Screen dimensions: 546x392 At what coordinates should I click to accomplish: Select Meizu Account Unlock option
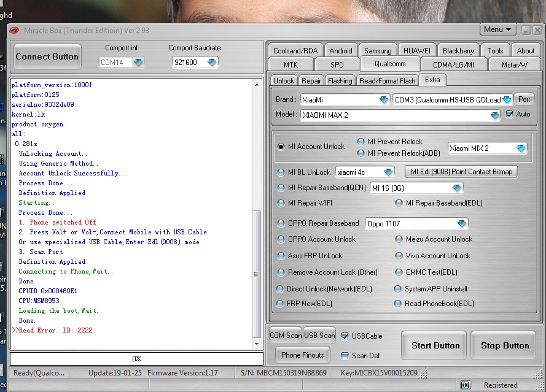click(x=399, y=239)
